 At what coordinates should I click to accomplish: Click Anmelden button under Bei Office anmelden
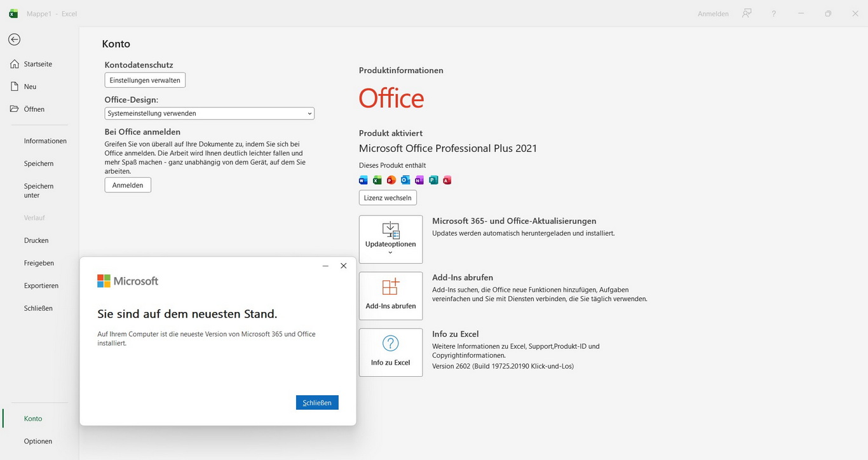tap(128, 185)
